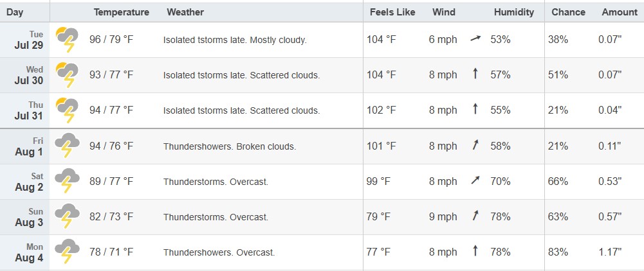Select the Mon Aug 4 day cell
Image resolution: width=644 pixels, height=271 pixels.
(x=24, y=252)
